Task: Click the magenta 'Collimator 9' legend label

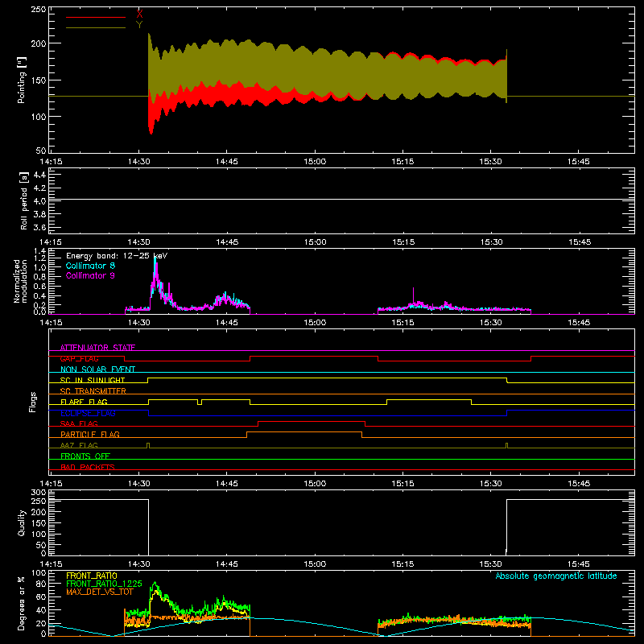Action: [90, 275]
